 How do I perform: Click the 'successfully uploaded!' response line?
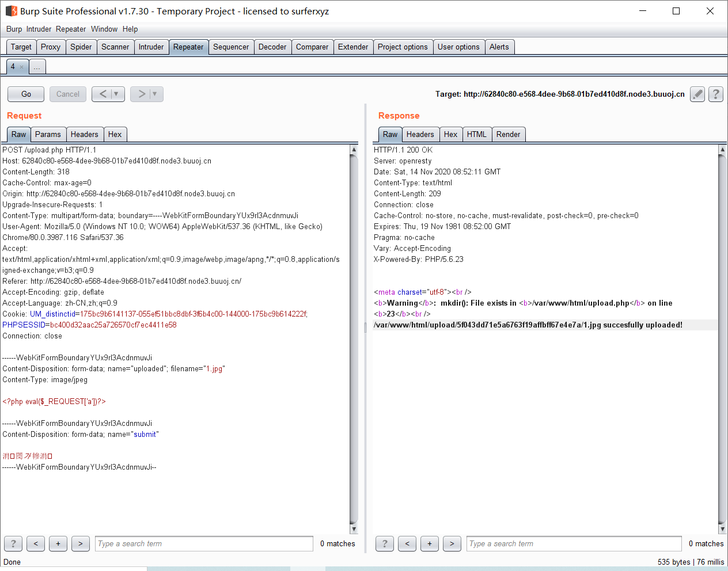tap(528, 325)
